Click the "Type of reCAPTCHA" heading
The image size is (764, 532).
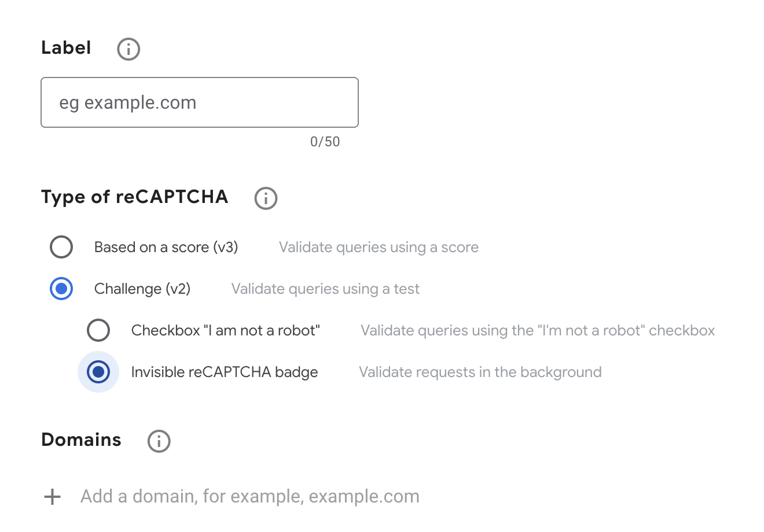coord(135,197)
